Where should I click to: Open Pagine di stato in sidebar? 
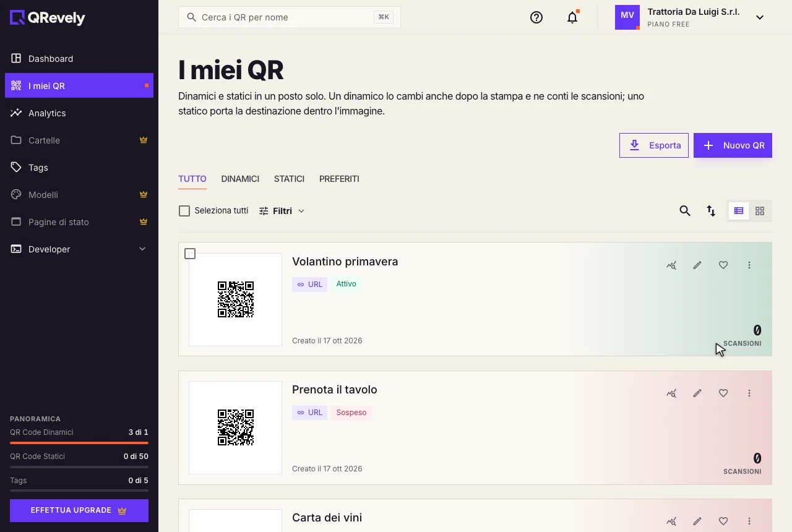[x=79, y=222]
